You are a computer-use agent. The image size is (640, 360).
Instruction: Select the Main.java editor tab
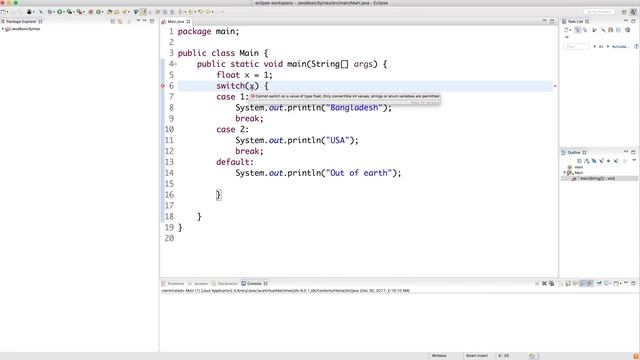176,21
